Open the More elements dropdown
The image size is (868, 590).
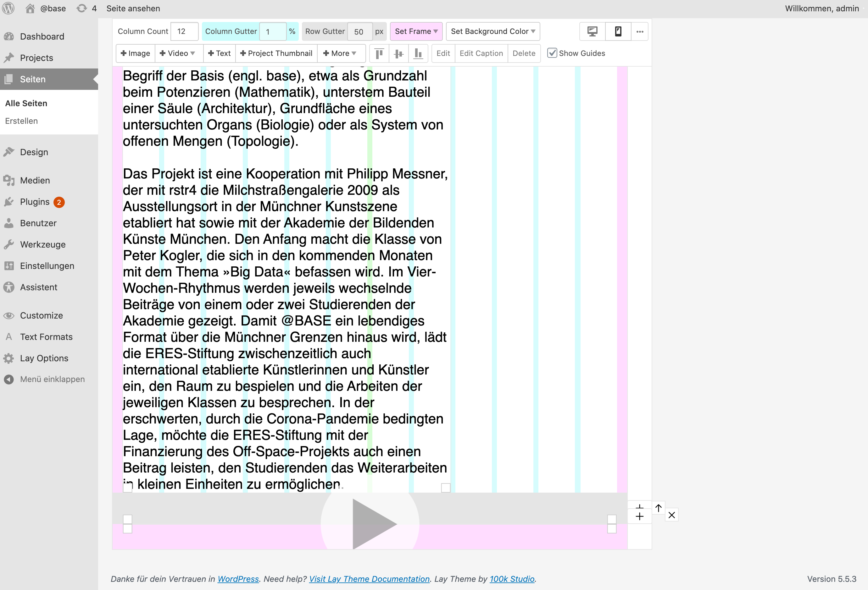pos(340,53)
